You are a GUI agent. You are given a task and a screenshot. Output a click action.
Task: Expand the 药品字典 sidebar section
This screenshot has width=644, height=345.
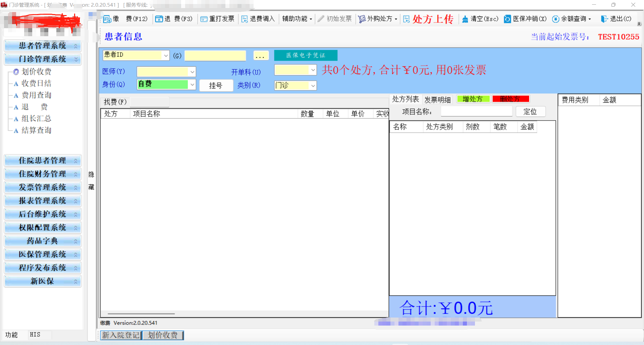click(x=43, y=241)
